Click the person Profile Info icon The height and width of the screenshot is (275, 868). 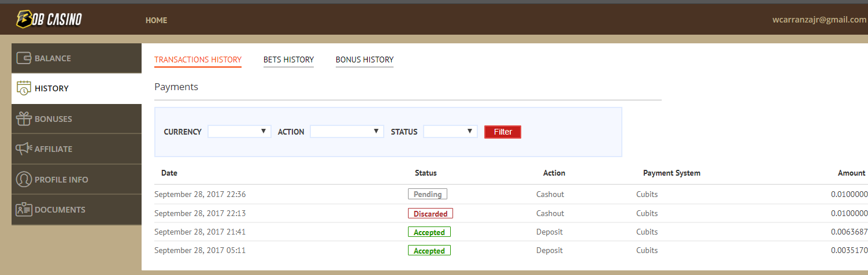click(x=24, y=179)
